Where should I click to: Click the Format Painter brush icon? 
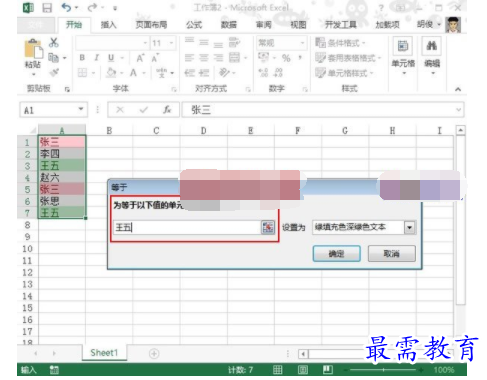click(54, 72)
